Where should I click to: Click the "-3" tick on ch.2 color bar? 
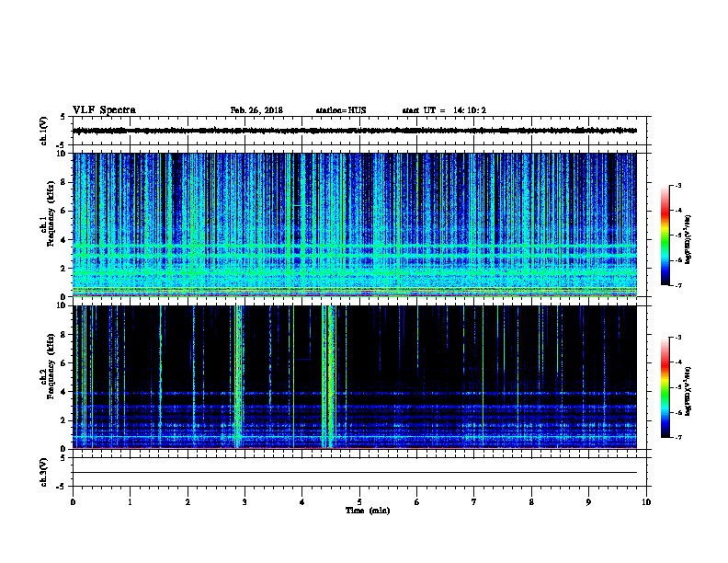point(677,338)
